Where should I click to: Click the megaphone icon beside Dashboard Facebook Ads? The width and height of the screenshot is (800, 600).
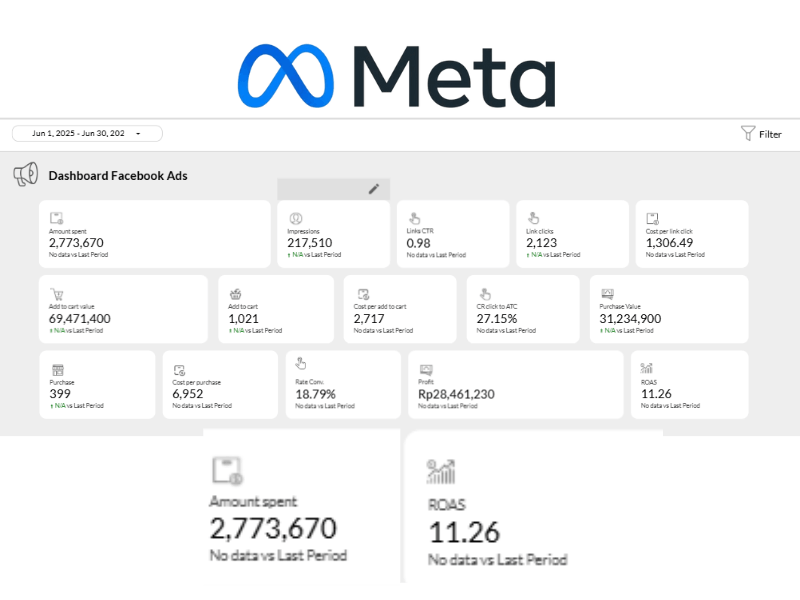tap(26, 174)
